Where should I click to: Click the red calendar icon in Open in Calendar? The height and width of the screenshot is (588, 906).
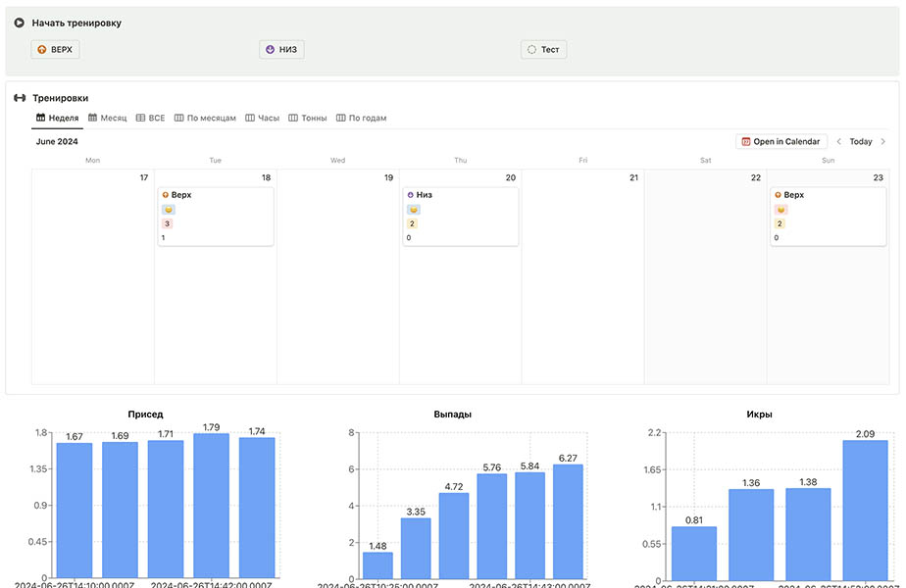746,142
